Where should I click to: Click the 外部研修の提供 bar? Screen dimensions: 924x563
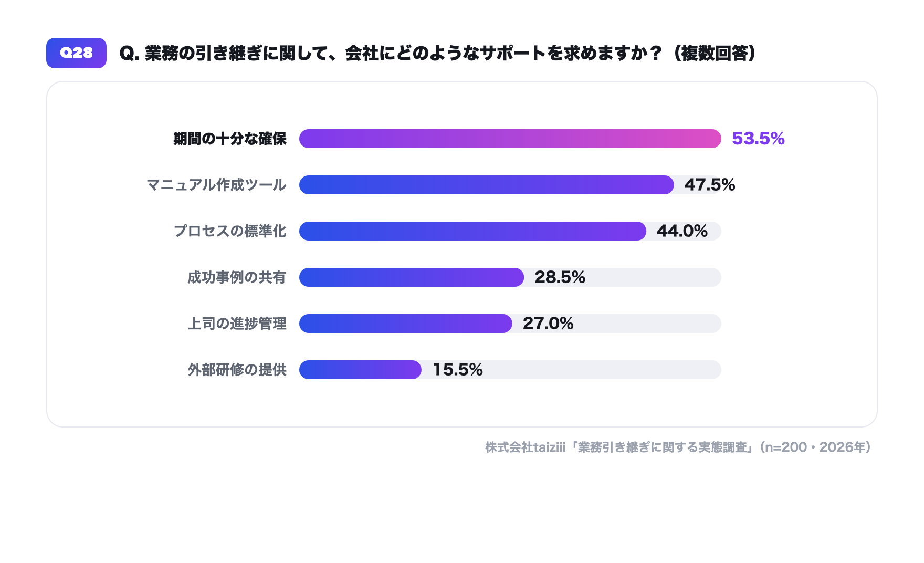pyautogui.click(x=360, y=370)
